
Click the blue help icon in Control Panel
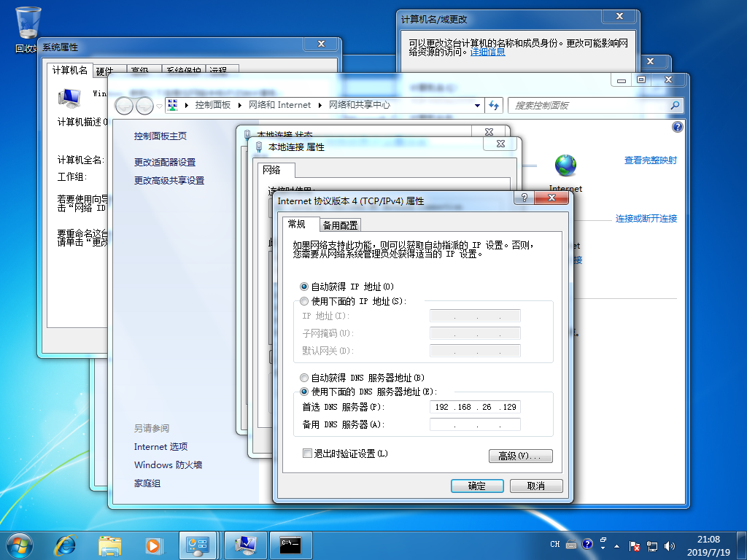677,127
